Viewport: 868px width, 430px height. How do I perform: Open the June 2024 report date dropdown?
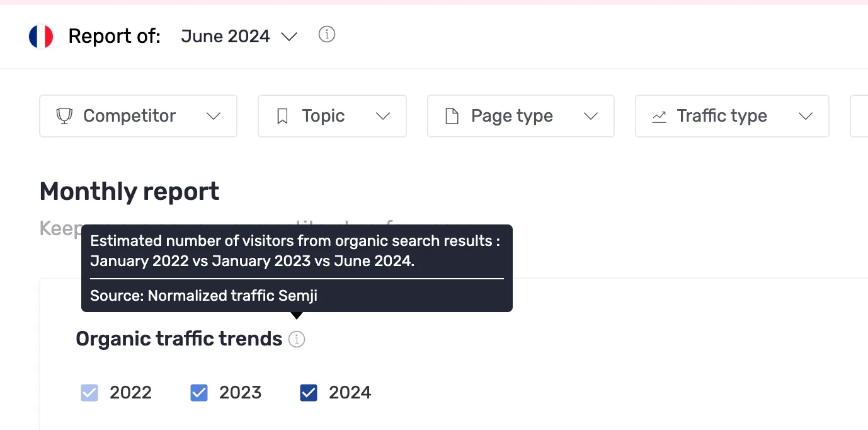[239, 37]
